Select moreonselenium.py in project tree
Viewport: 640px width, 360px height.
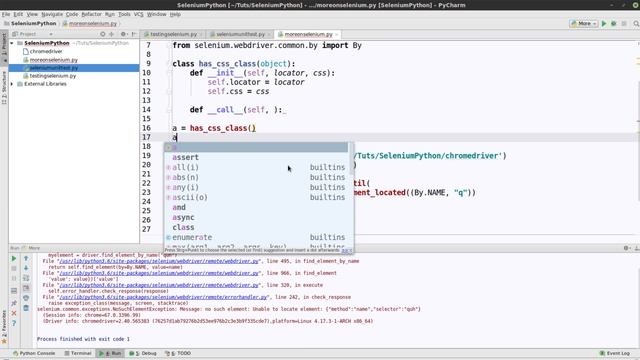53,60
